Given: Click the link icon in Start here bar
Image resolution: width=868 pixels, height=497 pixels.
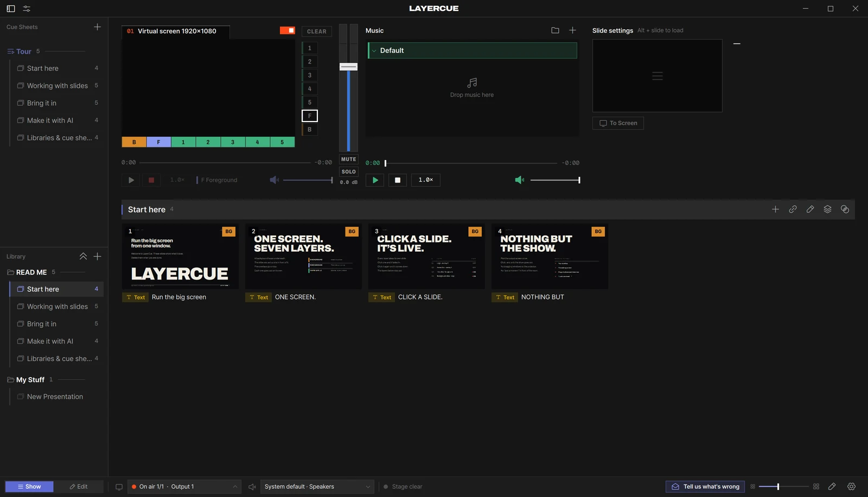Looking at the screenshot, I should pos(793,209).
